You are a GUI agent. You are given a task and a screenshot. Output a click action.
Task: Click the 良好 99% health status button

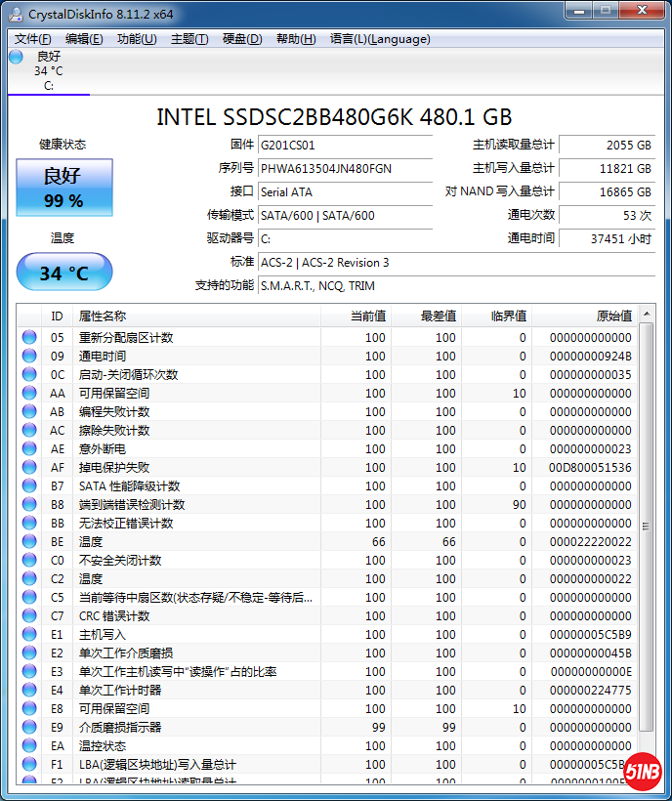pyautogui.click(x=63, y=187)
